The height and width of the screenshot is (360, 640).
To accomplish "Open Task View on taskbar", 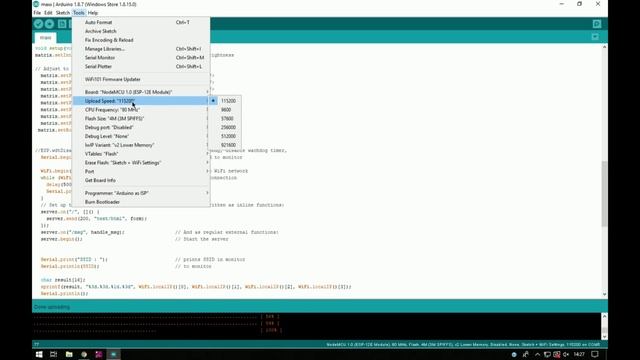I will tap(53, 354).
